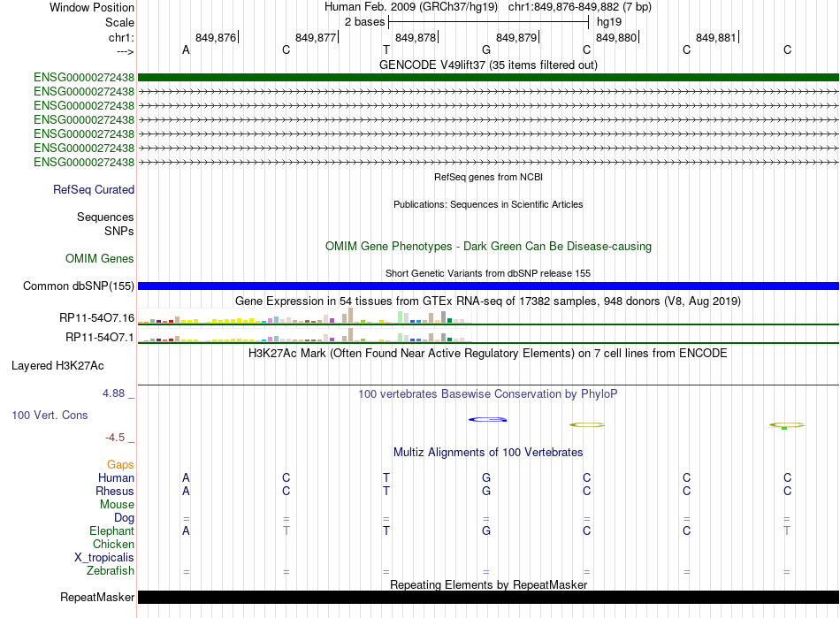Click the 4.88 PhyloP upper scale value
This screenshot has width=840, height=618.
(x=113, y=393)
